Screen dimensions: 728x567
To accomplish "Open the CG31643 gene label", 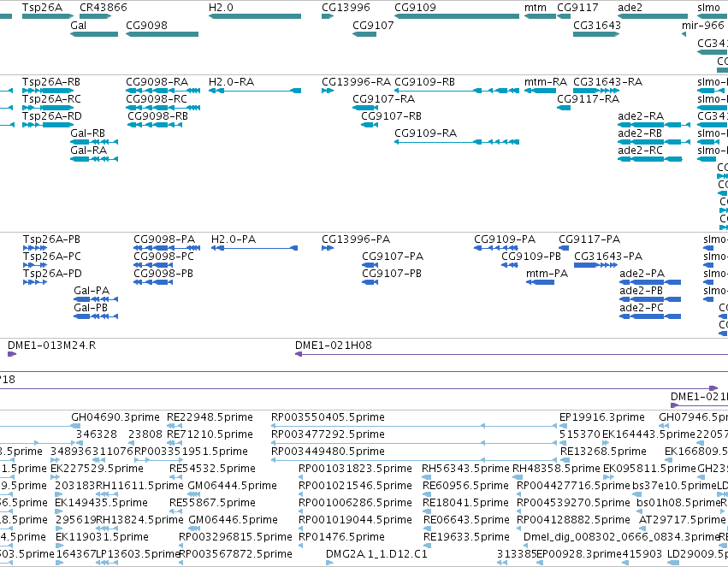I will click(x=597, y=25).
